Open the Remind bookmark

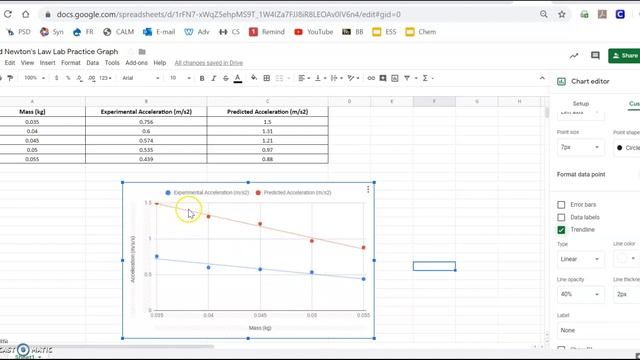[267, 32]
